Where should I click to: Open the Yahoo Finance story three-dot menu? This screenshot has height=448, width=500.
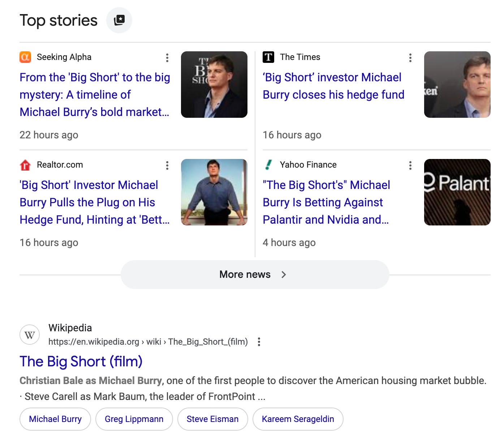click(410, 165)
